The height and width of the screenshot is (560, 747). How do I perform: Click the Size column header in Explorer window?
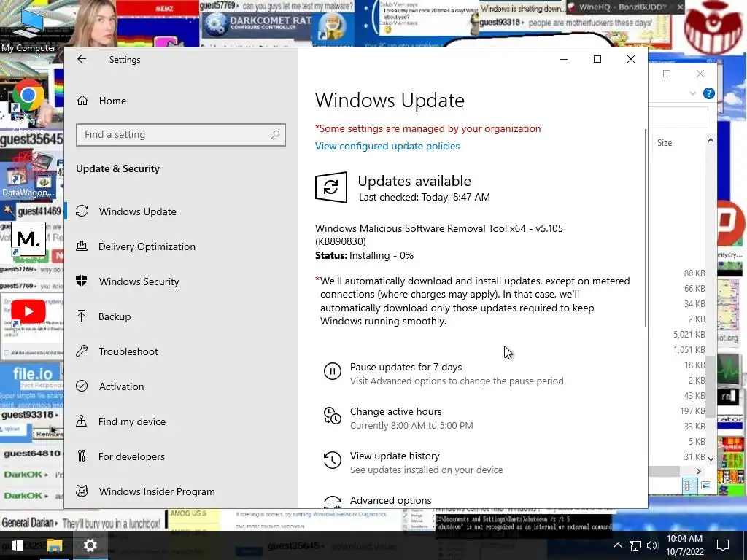pyautogui.click(x=665, y=143)
